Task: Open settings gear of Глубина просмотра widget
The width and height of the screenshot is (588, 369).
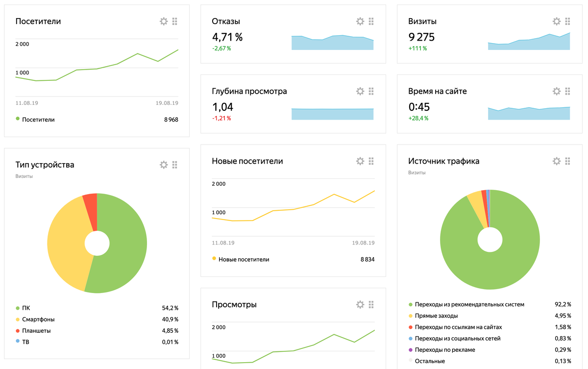Action: tap(360, 91)
